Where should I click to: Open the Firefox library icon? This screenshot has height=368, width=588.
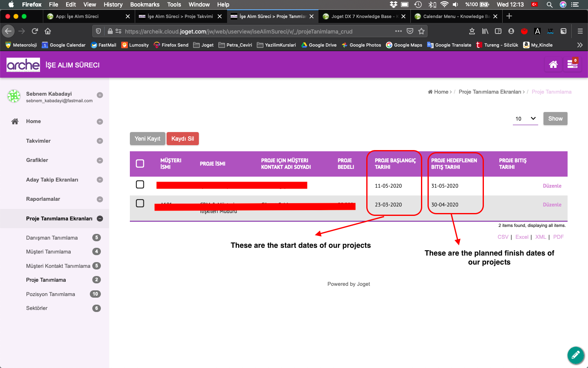click(485, 31)
